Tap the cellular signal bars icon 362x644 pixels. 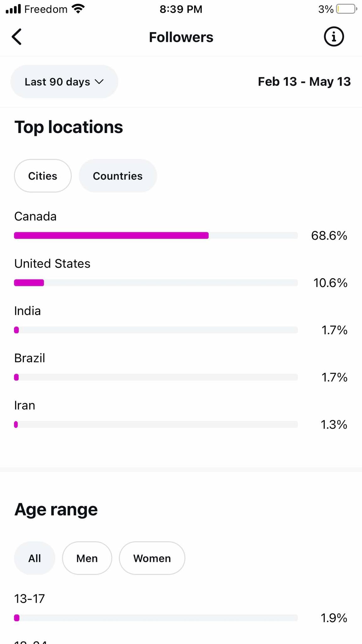(x=13, y=9)
